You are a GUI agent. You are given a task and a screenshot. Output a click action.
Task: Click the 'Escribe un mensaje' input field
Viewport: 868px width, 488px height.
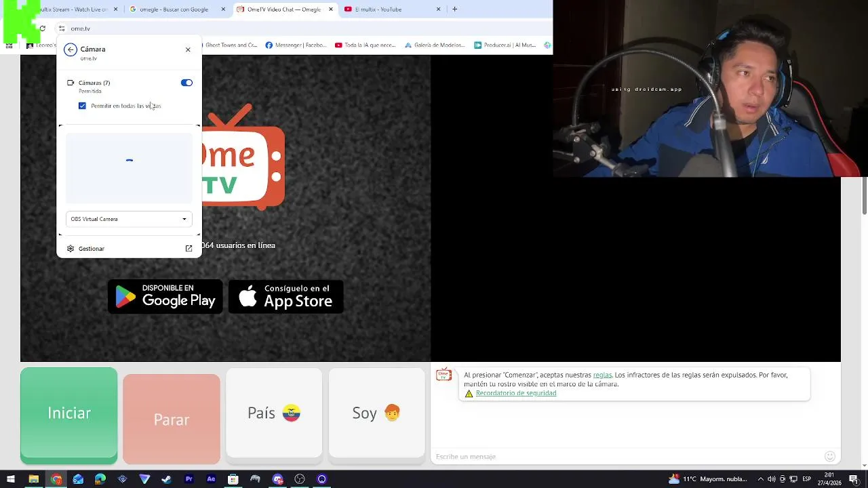click(627, 457)
